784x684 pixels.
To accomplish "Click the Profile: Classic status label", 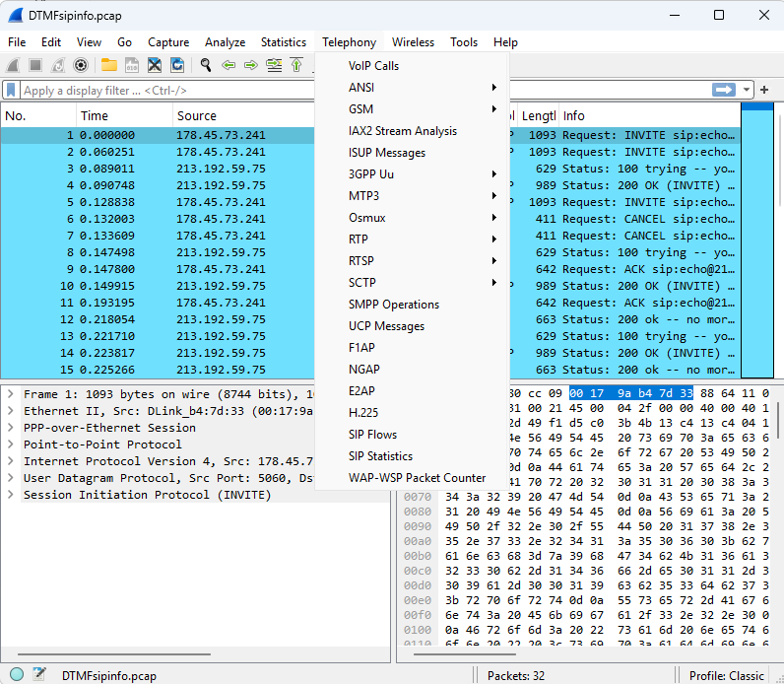I will (x=727, y=675).
